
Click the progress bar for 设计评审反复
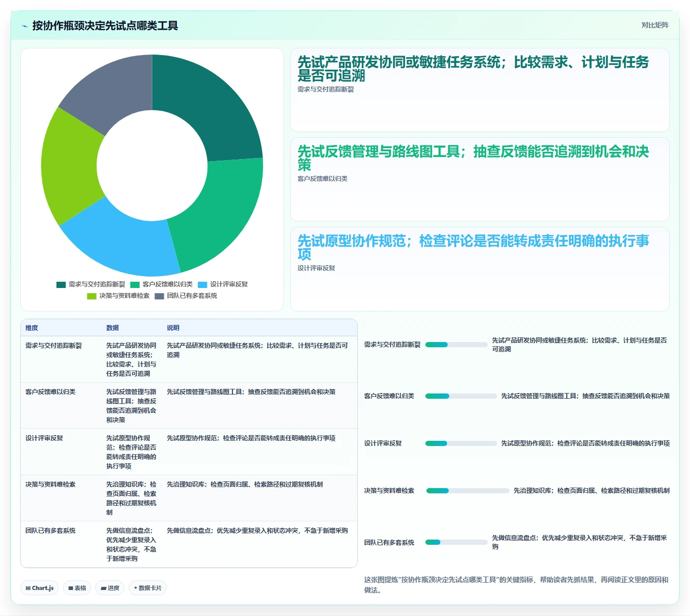point(461,443)
